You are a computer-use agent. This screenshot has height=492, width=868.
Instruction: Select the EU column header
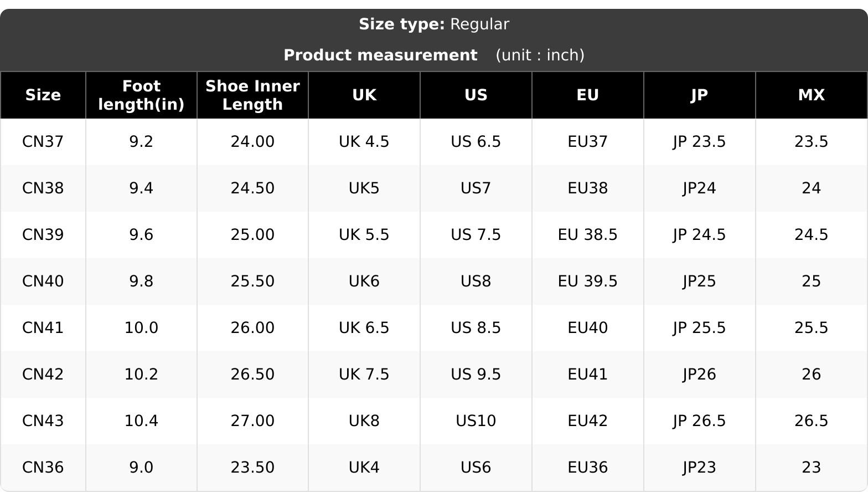[x=588, y=95]
